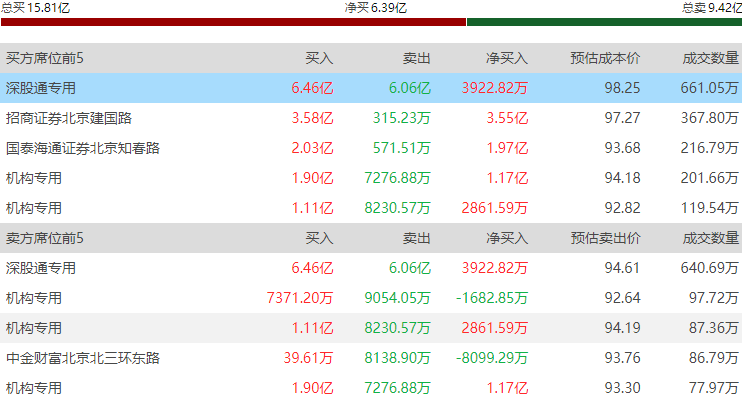Screen dimensions: 742x400
Task: Click sell amount 315.23万
Action: point(401,118)
